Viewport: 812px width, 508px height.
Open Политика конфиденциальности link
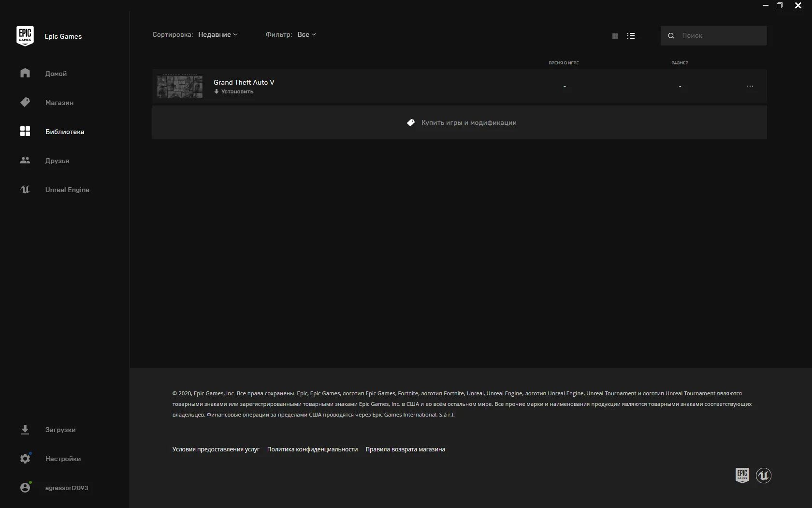coord(312,449)
